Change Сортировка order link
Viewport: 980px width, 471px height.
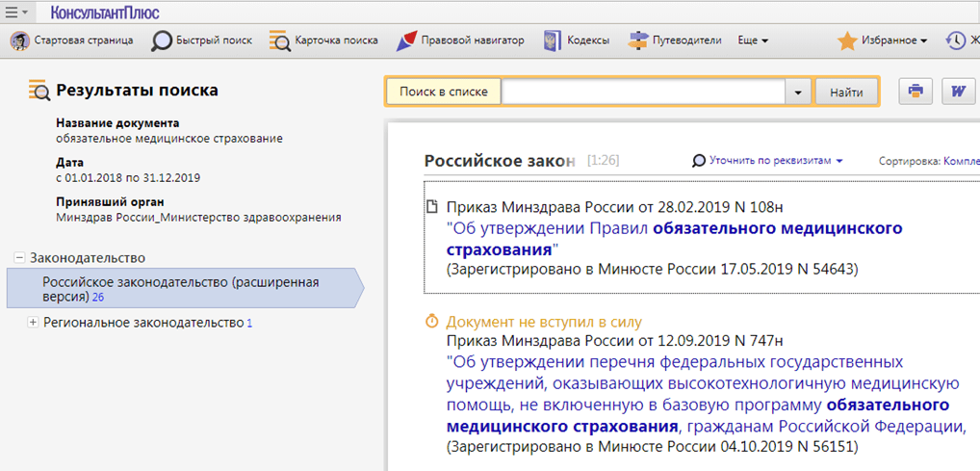[962, 161]
